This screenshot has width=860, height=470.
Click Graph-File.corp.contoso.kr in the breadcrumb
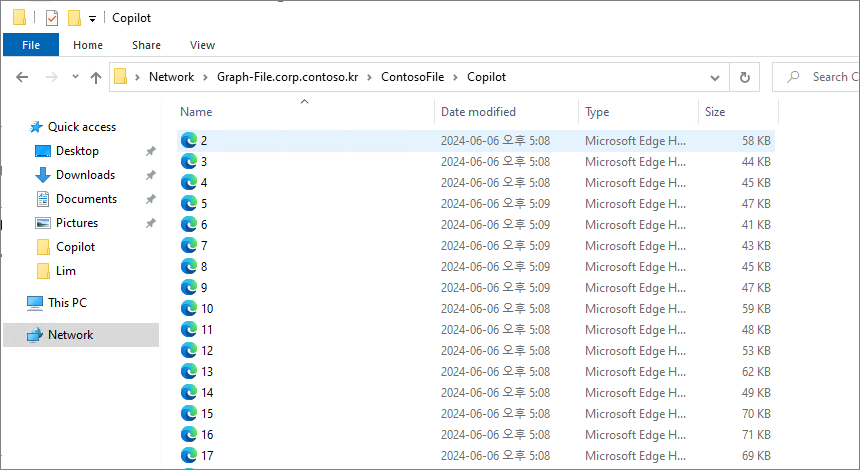[x=287, y=77]
